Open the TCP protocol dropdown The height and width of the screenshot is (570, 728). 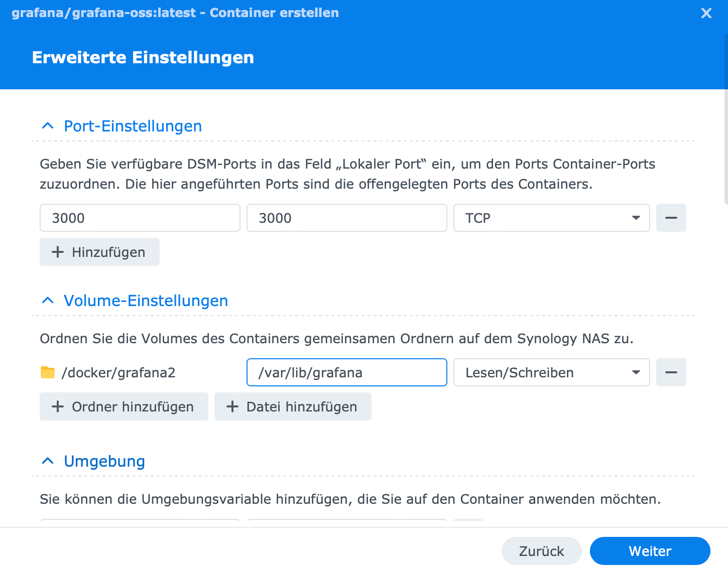coord(551,218)
